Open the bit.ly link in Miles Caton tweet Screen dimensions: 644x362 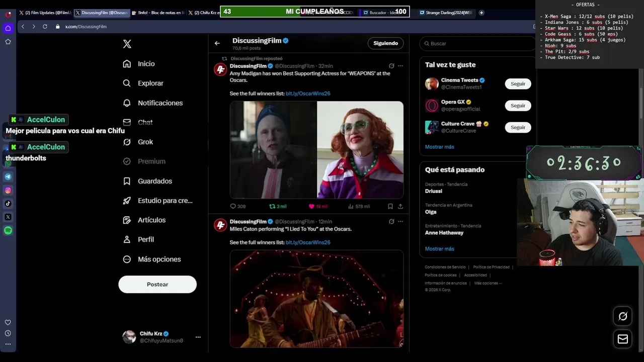(308, 242)
